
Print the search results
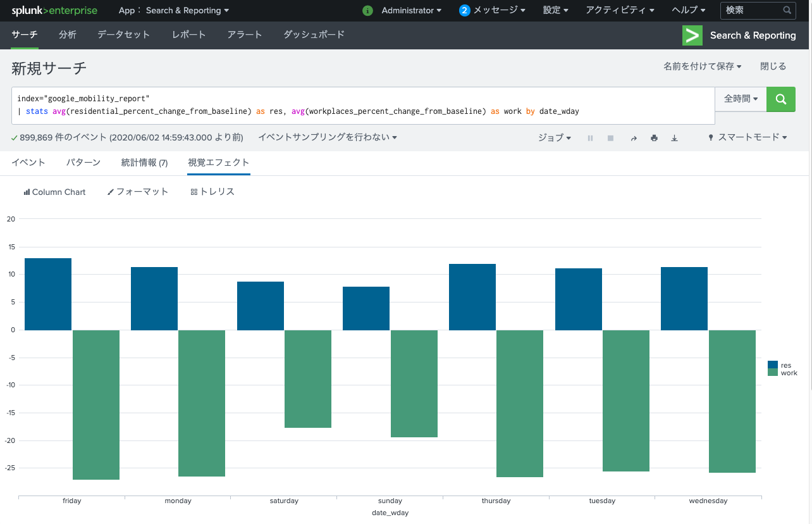[654, 137]
